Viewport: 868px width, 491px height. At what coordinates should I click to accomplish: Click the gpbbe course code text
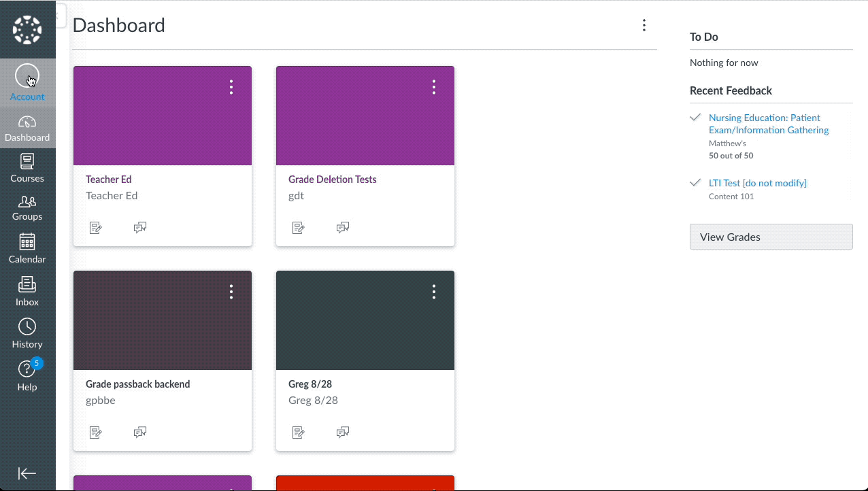(101, 401)
